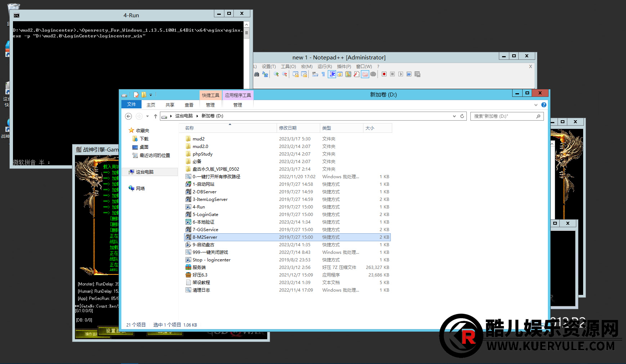
Task: Go up one folder level with up arrow
Action: 156,116
